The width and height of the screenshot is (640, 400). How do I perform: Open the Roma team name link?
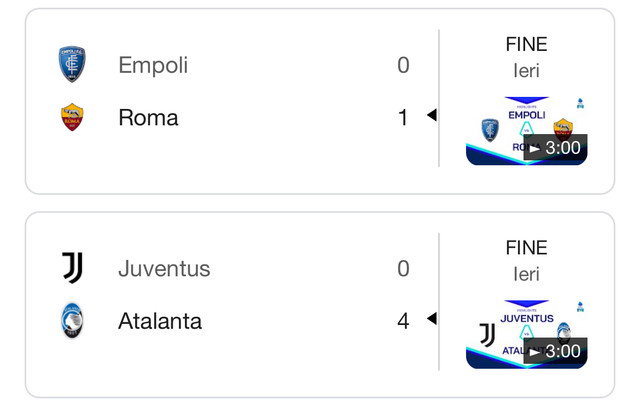click(x=148, y=118)
